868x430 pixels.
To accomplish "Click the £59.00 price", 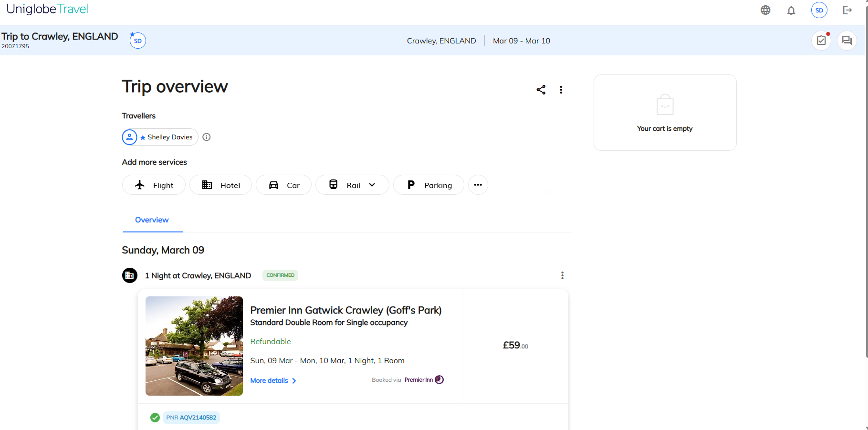I will pyautogui.click(x=515, y=345).
